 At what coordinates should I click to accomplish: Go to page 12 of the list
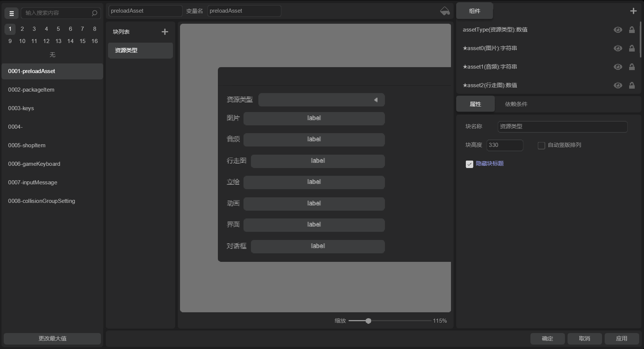click(x=46, y=41)
